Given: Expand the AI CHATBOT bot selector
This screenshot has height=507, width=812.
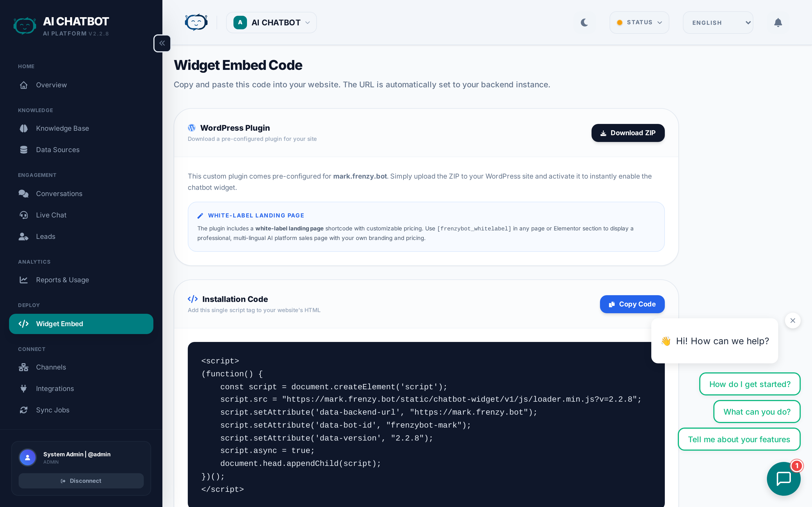Looking at the screenshot, I should click(272, 23).
